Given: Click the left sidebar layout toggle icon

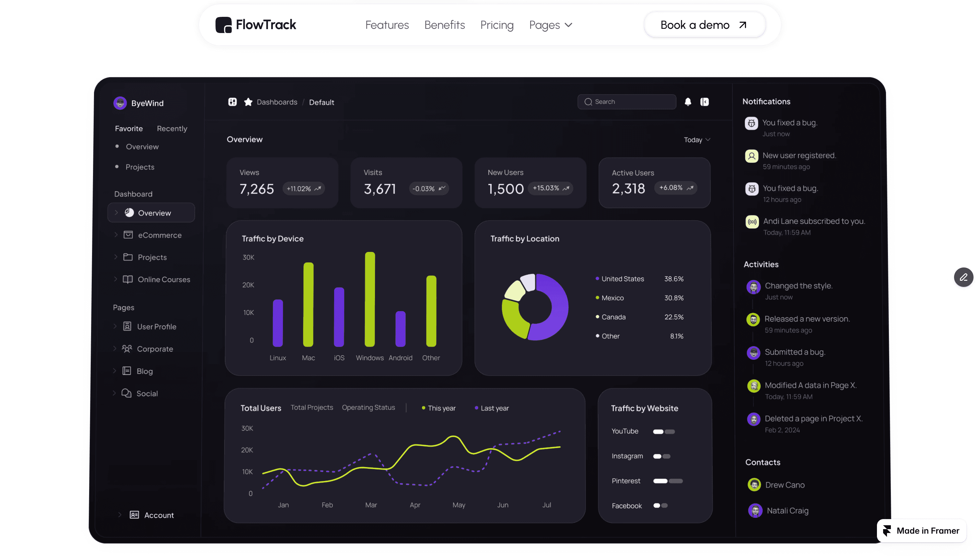Looking at the screenshot, I should tap(232, 102).
